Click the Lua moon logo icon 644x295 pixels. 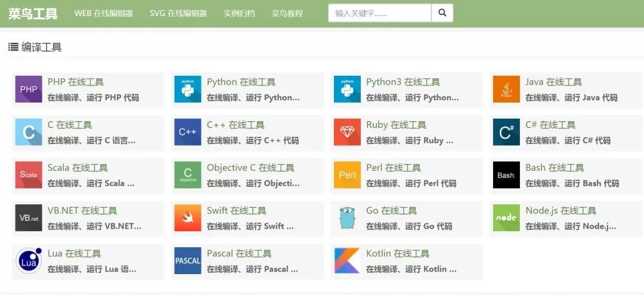pyautogui.click(x=29, y=260)
